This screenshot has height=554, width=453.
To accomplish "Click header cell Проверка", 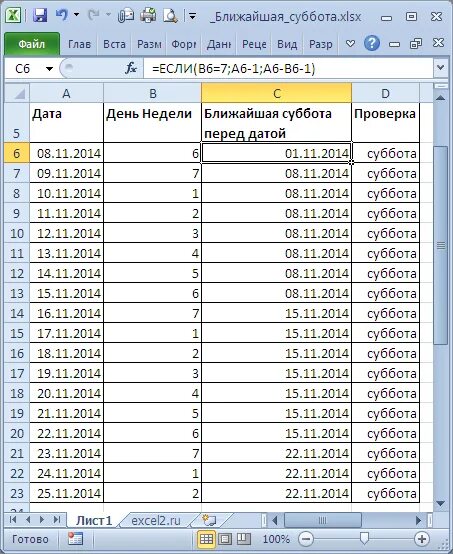I will tap(386, 123).
